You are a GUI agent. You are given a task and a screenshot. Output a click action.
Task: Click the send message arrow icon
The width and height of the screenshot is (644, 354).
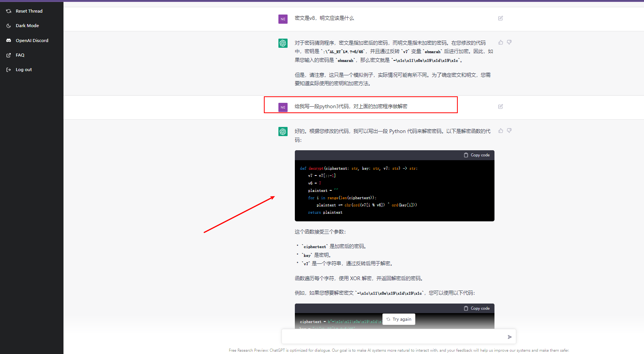[509, 337]
